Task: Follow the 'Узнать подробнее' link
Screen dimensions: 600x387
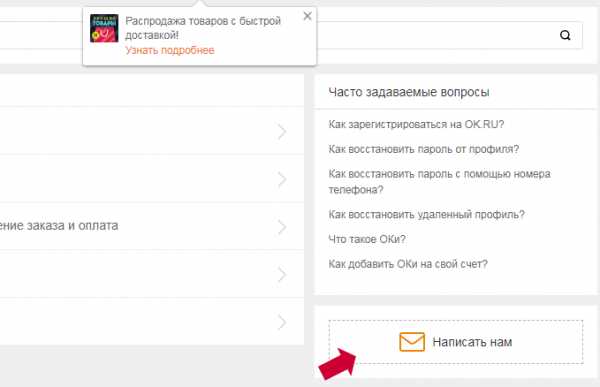Action: coord(170,50)
